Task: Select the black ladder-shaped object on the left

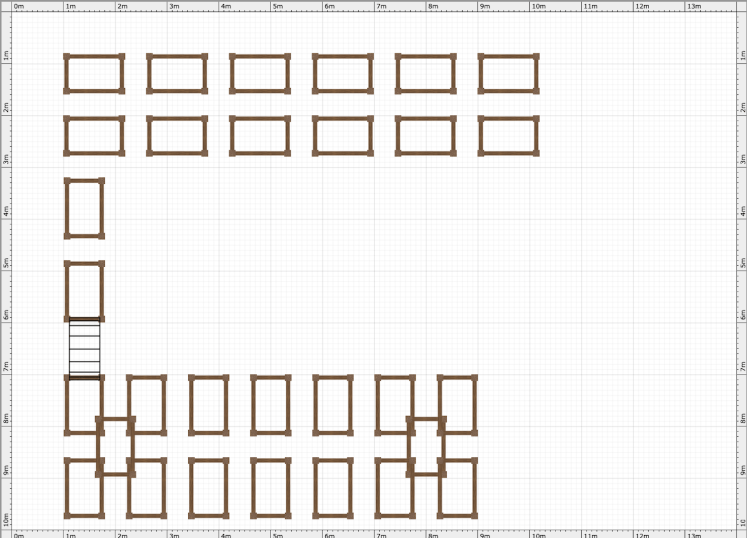Action: click(x=85, y=348)
